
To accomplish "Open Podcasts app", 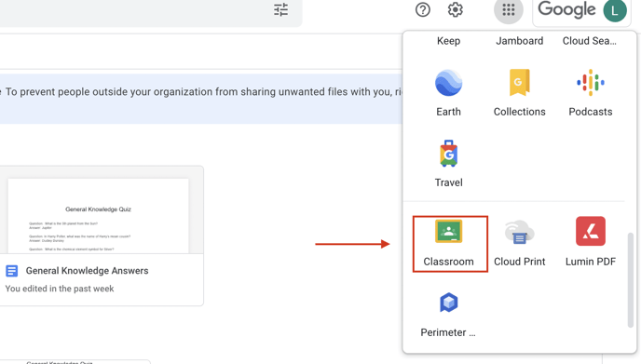I will 591,93.
